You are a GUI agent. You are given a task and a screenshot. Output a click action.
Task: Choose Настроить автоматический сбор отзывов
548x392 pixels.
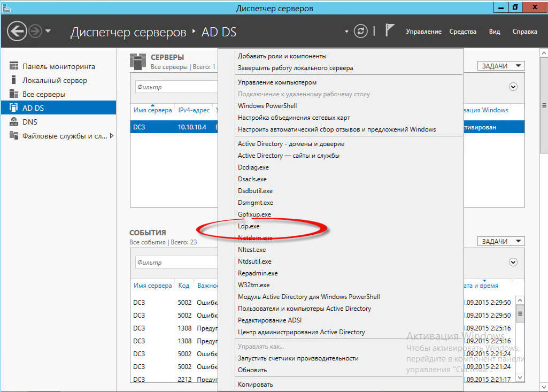click(337, 129)
